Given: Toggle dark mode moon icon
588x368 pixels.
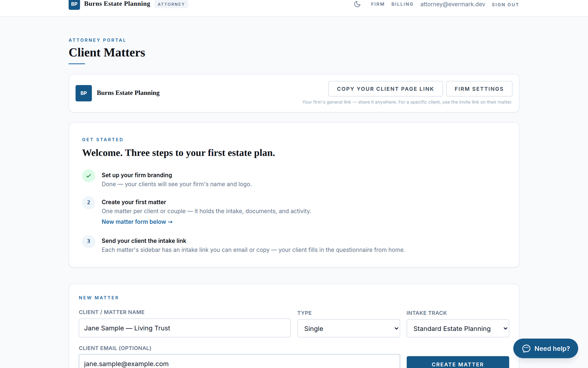Looking at the screenshot, I should point(357,4).
